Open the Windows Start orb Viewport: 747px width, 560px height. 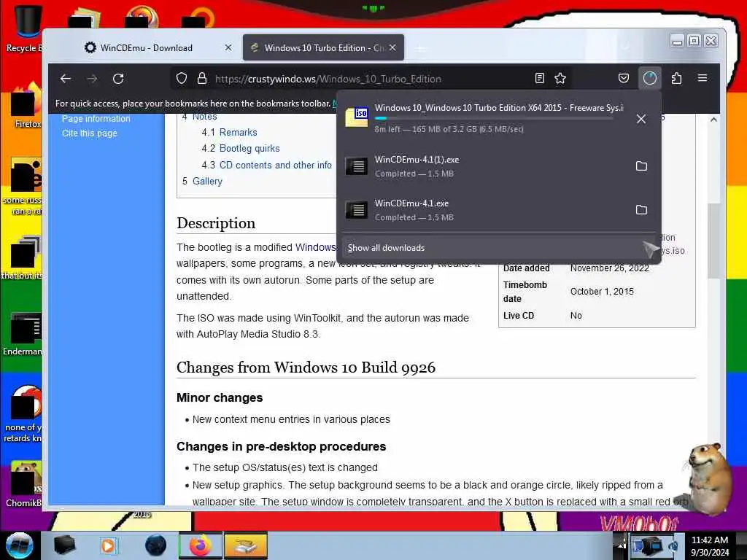[19, 545]
